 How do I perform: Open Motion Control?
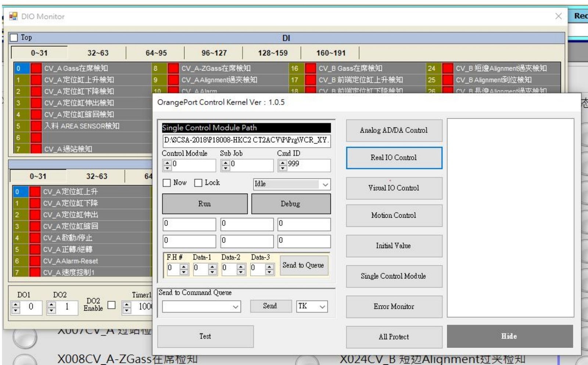[394, 215]
